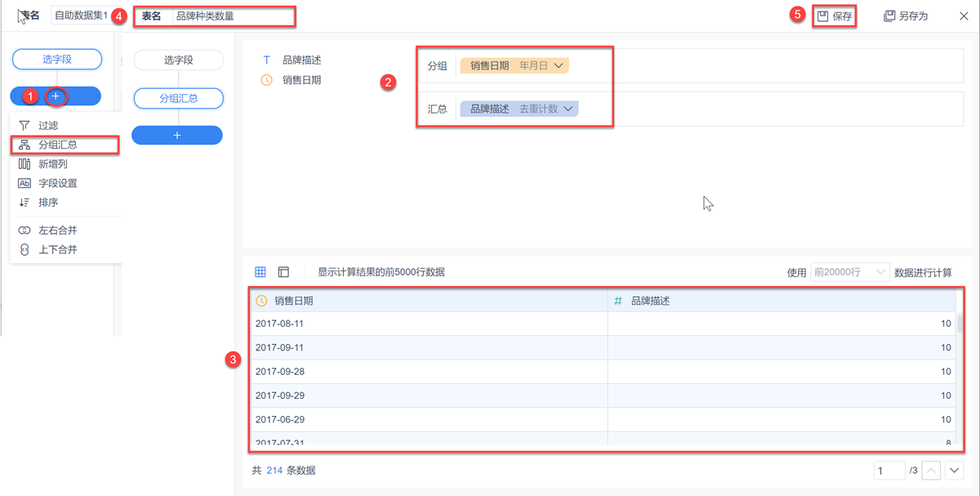This screenshot has width=980, height=496.
Task: Pick 新增列 in the step menu
Action: click(x=53, y=164)
